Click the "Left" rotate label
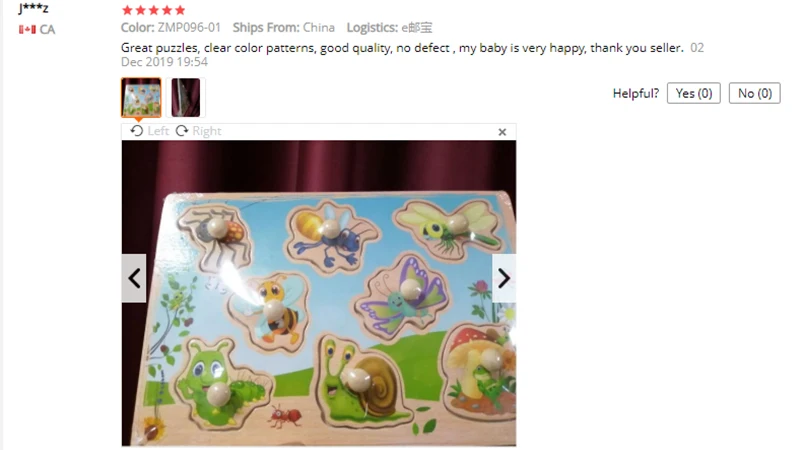 pos(158,131)
